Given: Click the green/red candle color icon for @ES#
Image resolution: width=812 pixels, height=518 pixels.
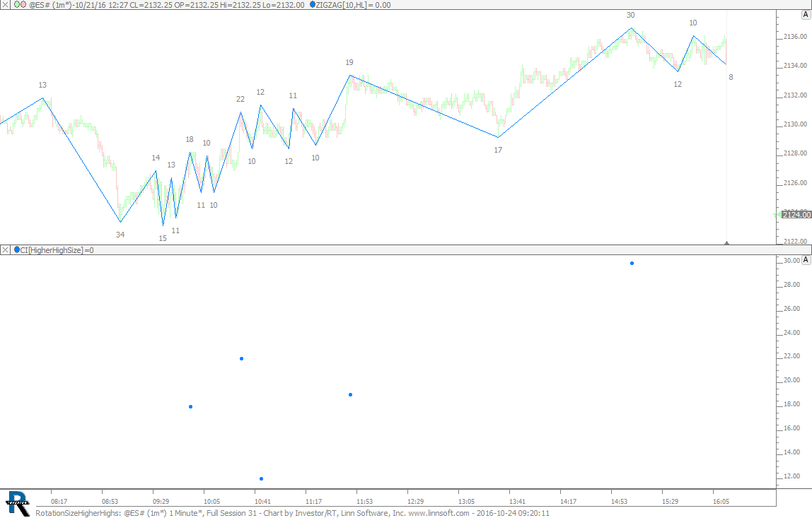Looking at the screenshot, I should pos(20,5).
